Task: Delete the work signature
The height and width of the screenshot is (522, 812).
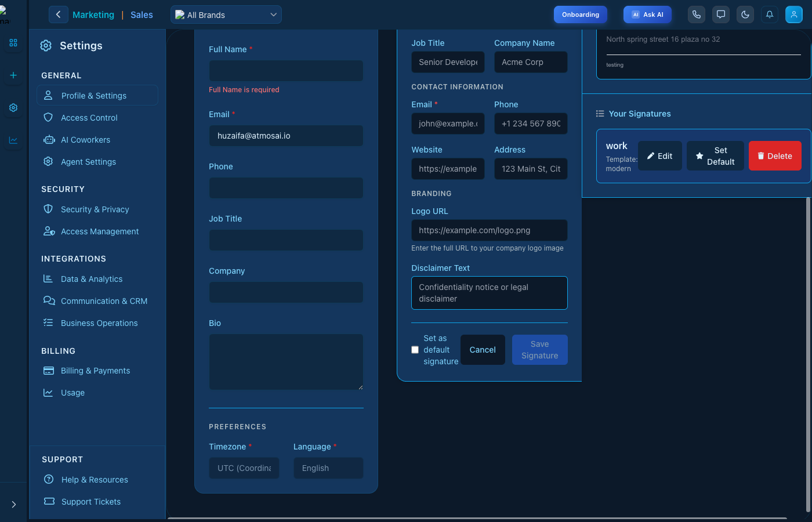Action: 775,156
